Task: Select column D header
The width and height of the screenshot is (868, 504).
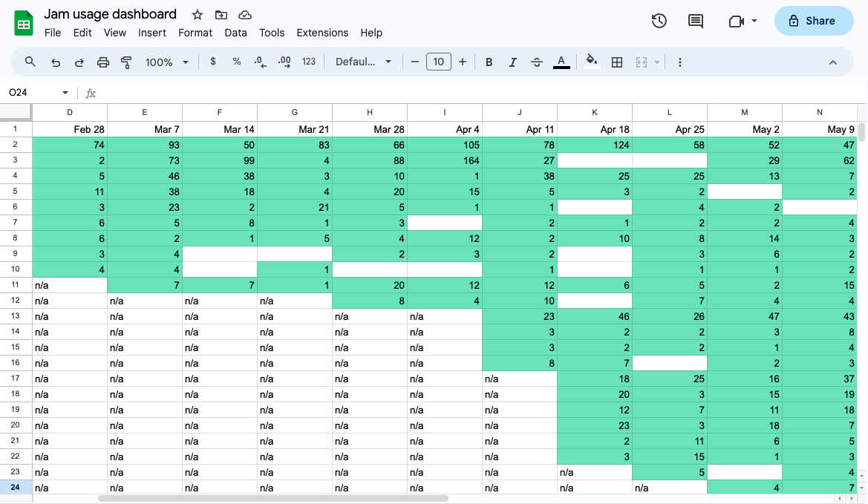Action: 70,112
